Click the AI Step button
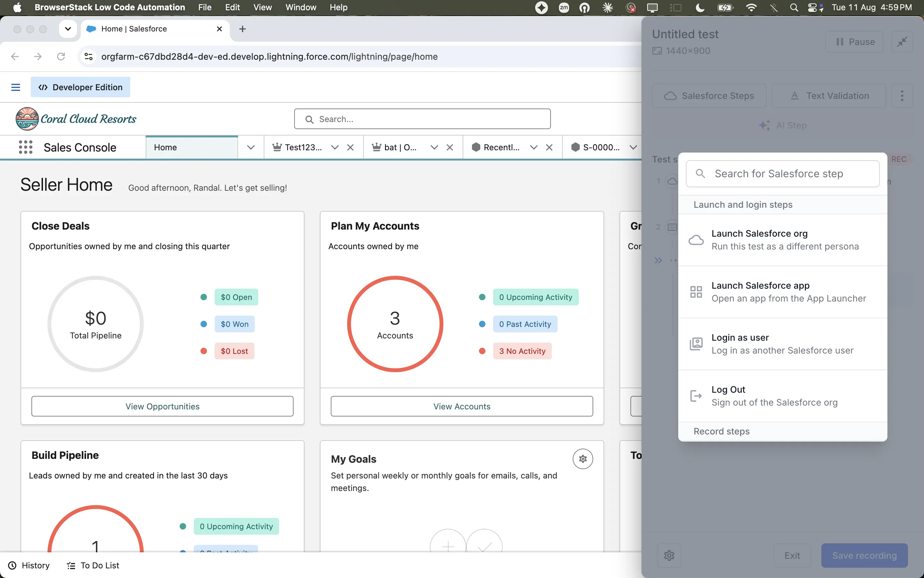Viewport: 924px width, 578px height. pyautogui.click(x=783, y=125)
